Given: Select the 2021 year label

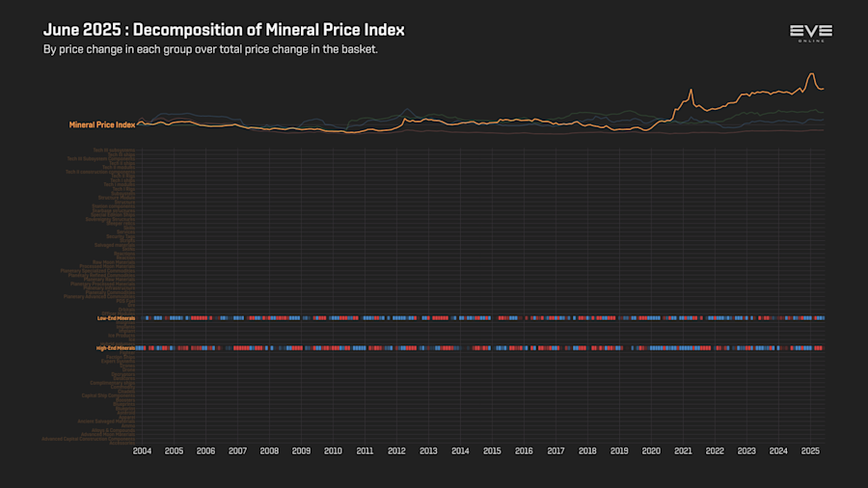Looking at the screenshot, I should (x=683, y=451).
